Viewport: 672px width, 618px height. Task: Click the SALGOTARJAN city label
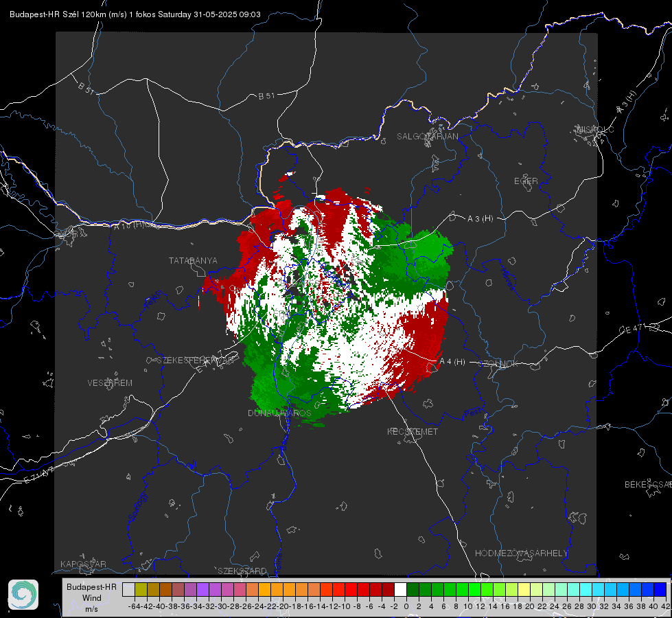point(427,137)
